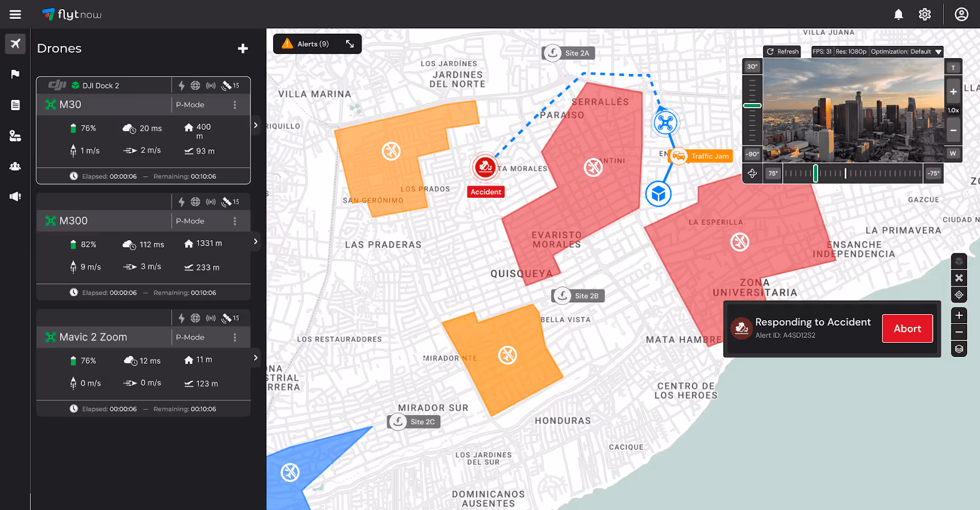980x510 pixels.
Task: Click the signal broadcast icon on M30 card
Action: click(211, 86)
